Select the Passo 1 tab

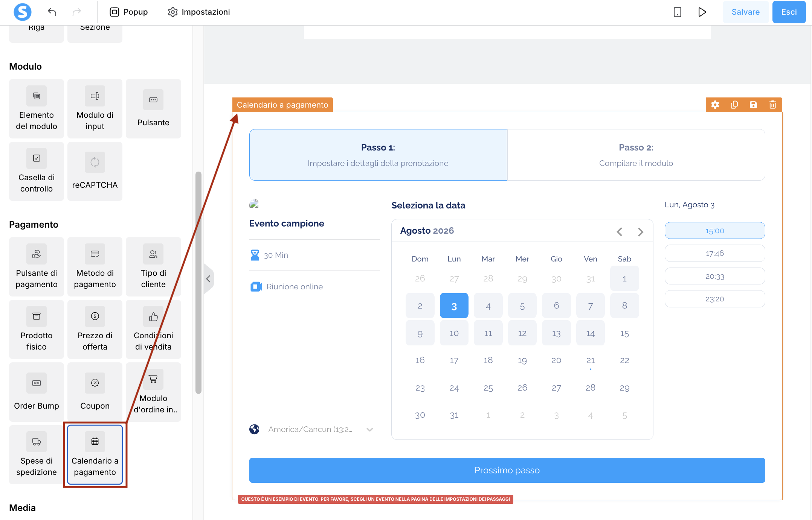[x=378, y=155]
